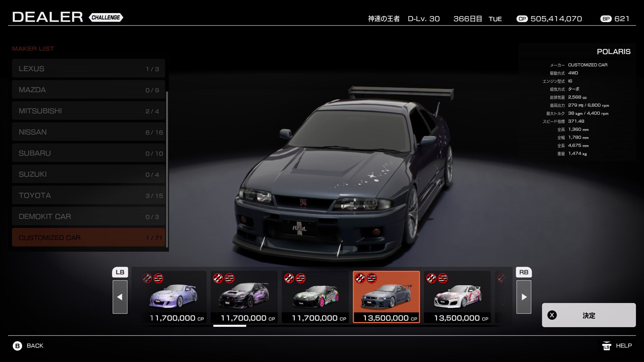Click the LS stick Help icon
Viewport: 644px width, 362px height.
pos(606,346)
